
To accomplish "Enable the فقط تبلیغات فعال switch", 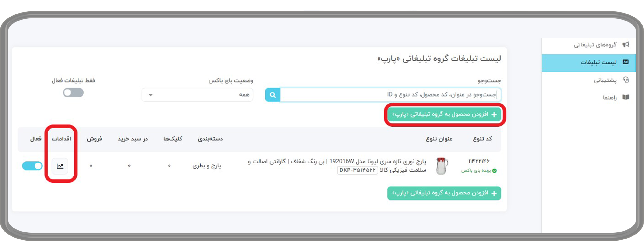I will (73, 93).
